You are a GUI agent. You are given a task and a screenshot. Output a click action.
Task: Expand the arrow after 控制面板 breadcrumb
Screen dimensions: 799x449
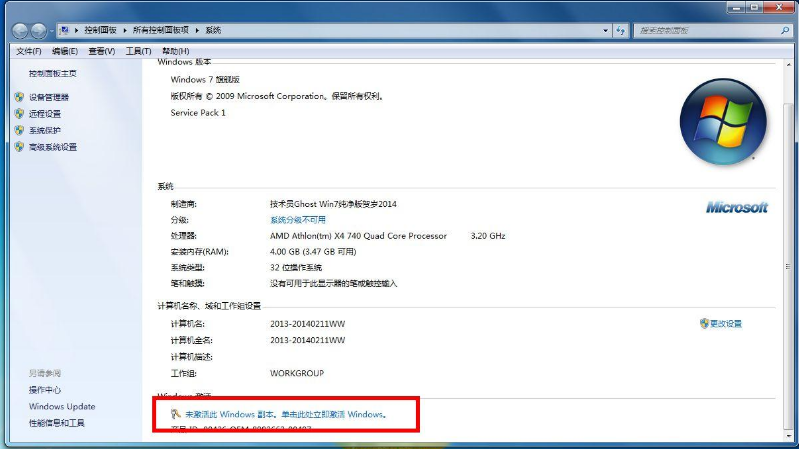[x=126, y=31]
